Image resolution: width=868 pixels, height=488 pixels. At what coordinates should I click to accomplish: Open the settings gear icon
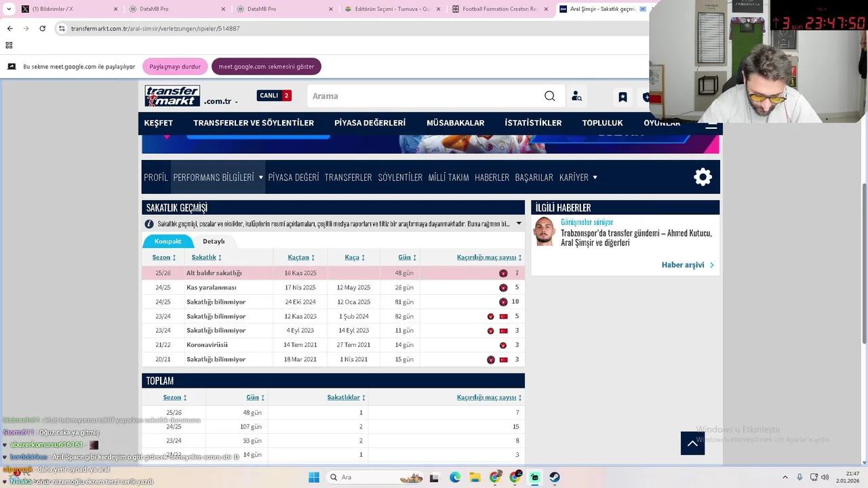click(x=703, y=177)
